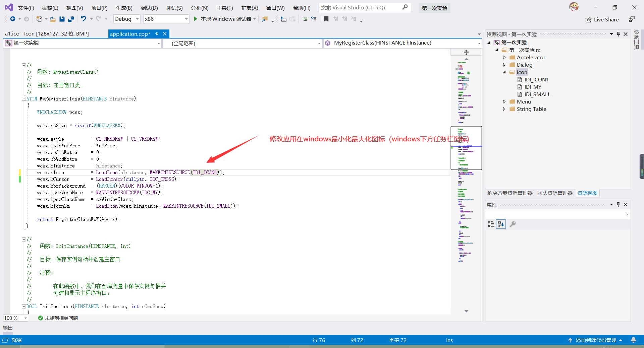Open the 扩展(X) menu
Image resolution: width=644 pixels, height=348 pixels.
pos(250,8)
